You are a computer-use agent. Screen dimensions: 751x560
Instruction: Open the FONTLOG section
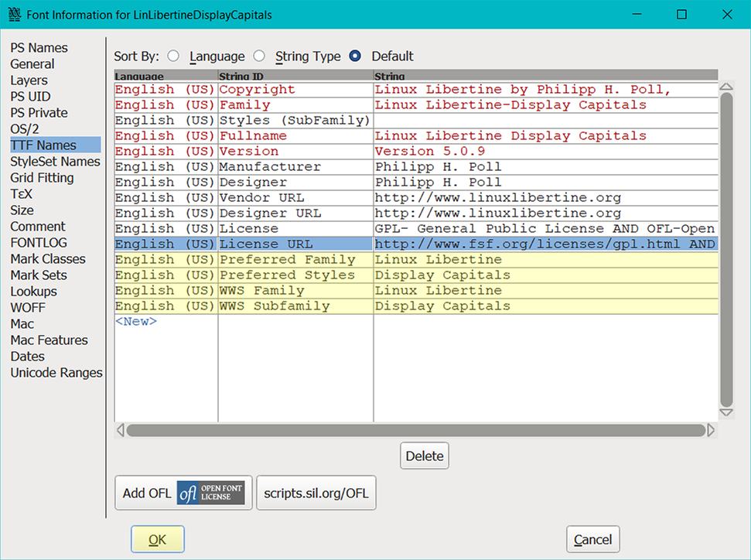tap(39, 243)
